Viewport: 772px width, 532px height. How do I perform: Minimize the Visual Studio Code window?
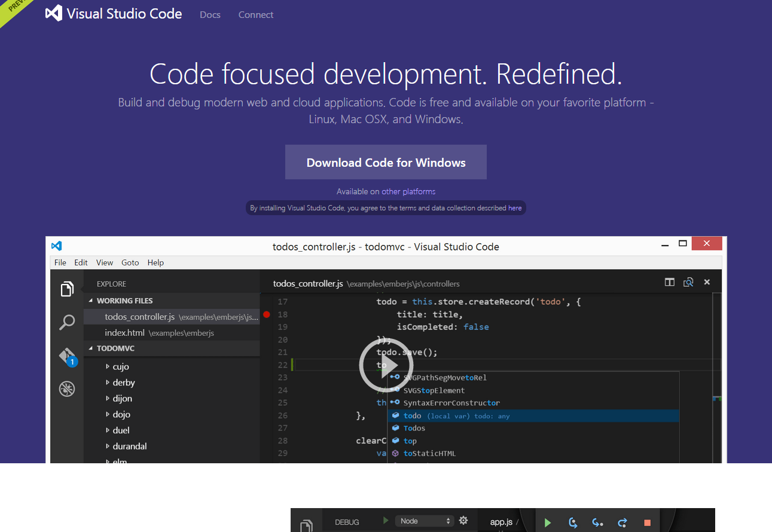pos(664,245)
